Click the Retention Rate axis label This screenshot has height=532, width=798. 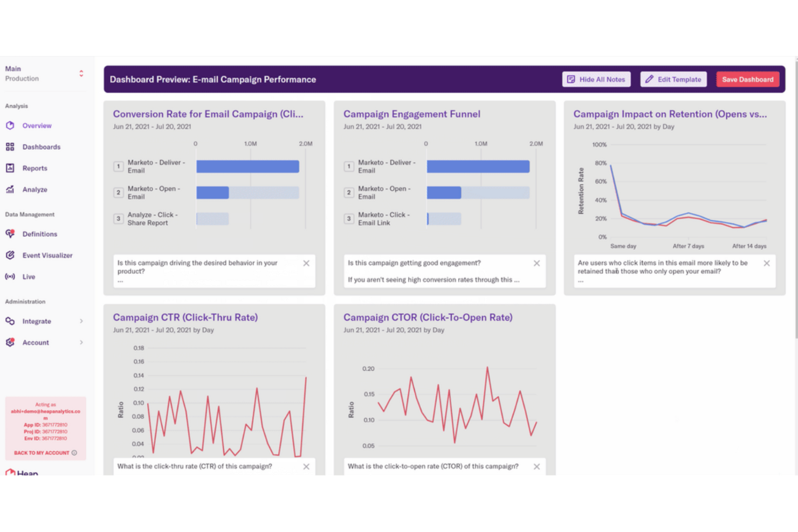coord(581,191)
